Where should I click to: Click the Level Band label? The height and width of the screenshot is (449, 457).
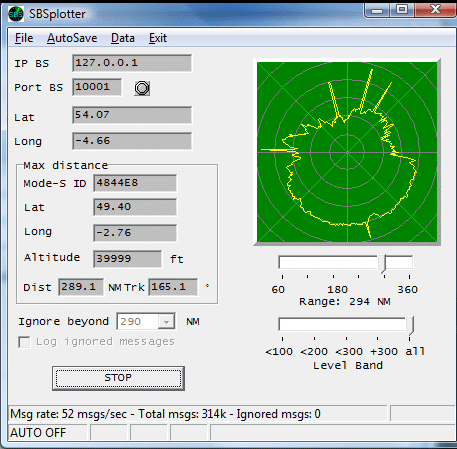(x=348, y=366)
